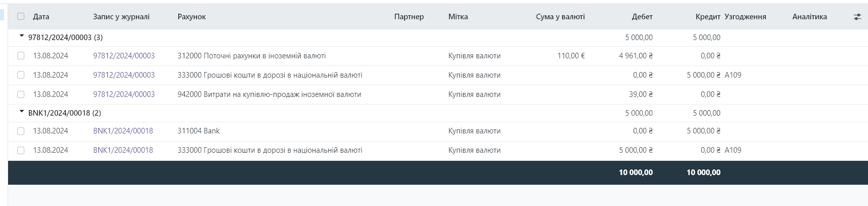868x206 pixels.
Task: Open the optional columns settings icon
Action: [x=857, y=17]
